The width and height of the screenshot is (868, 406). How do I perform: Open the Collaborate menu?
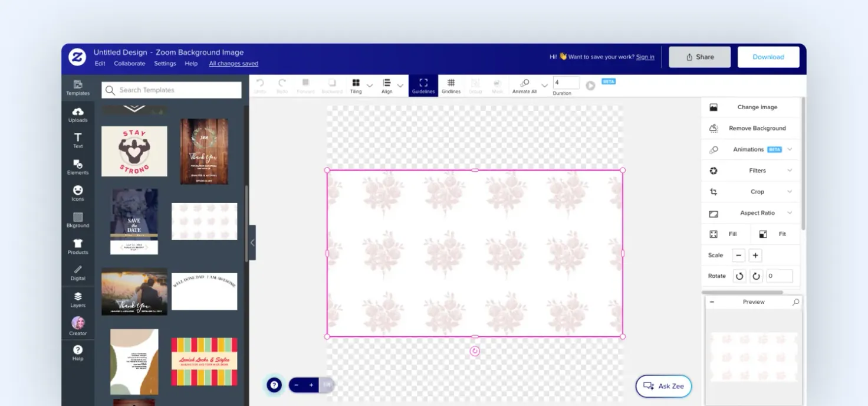coord(130,64)
